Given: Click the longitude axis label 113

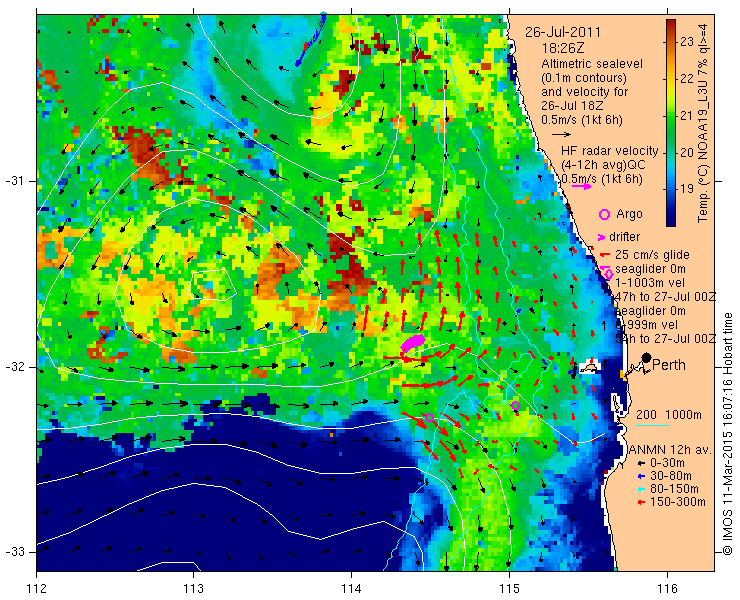Looking at the screenshot, I should pyautogui.click(x=193, y=589).
